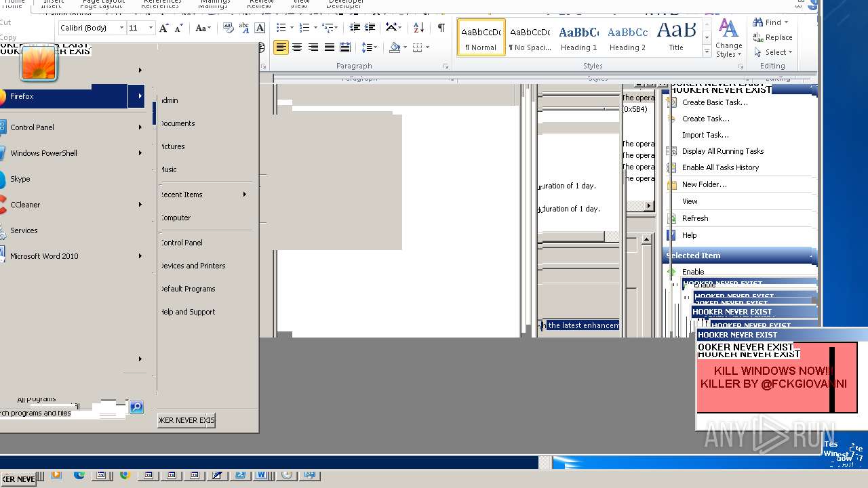Open Pictures in the Start menu
Viewport: 868px width, 488px height.
(x=172, y=146)
